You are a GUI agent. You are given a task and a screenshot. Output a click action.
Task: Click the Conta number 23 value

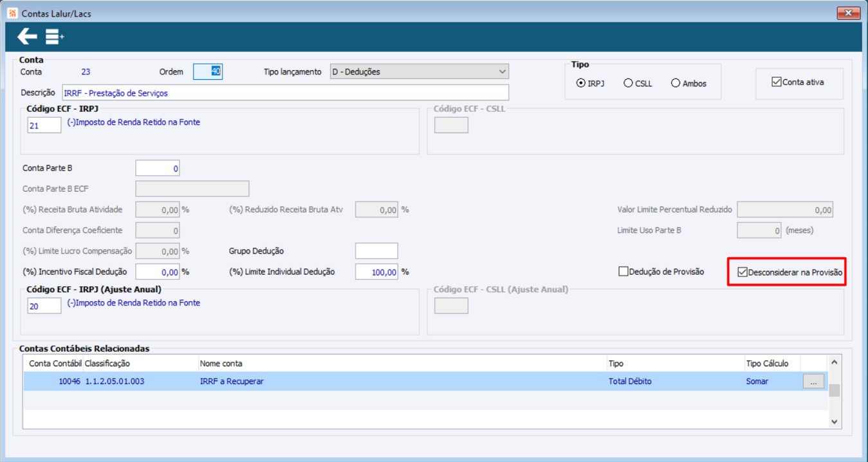click(86, 72)
